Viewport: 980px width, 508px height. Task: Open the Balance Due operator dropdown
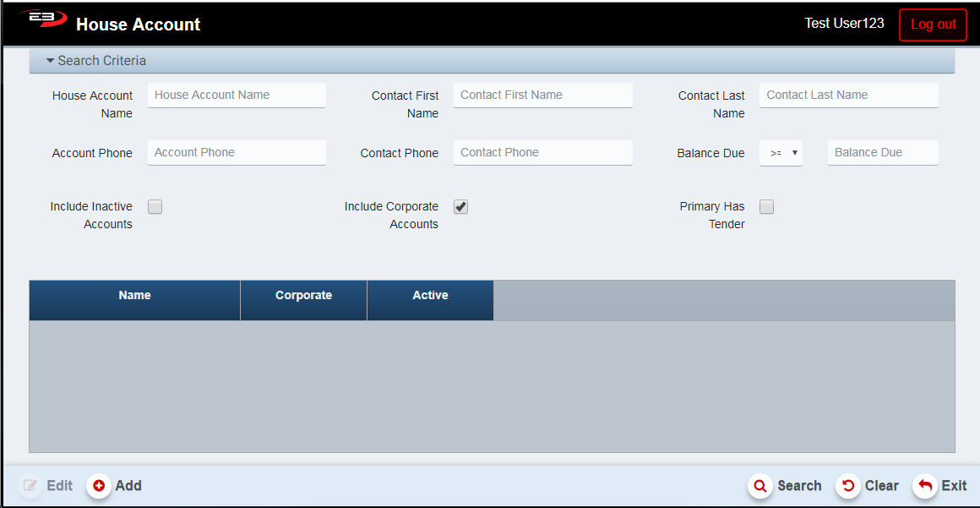[781, 153]
